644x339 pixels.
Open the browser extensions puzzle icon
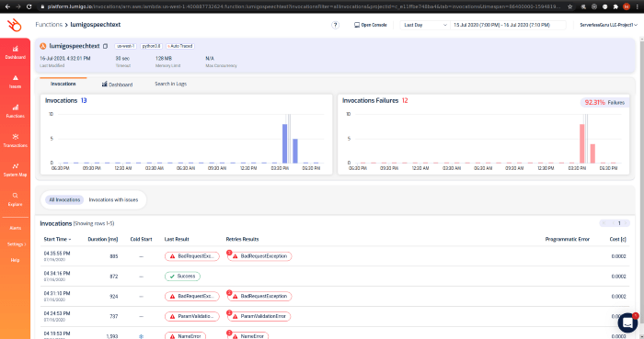point(615,6)
